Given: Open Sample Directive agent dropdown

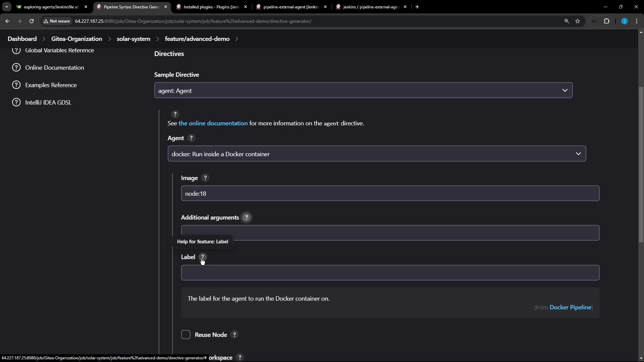Looking at the screenshot, I should pos(363,90).
